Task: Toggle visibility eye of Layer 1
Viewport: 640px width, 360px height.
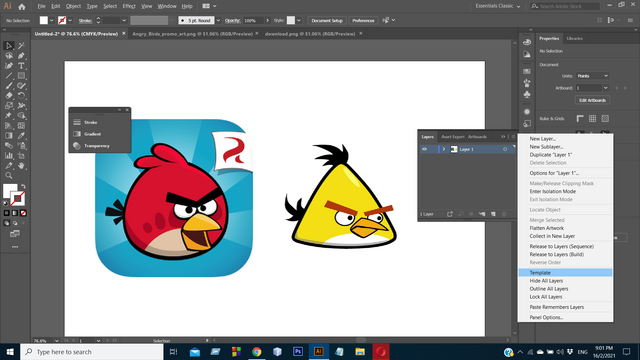Action: [x=424, y=149]
